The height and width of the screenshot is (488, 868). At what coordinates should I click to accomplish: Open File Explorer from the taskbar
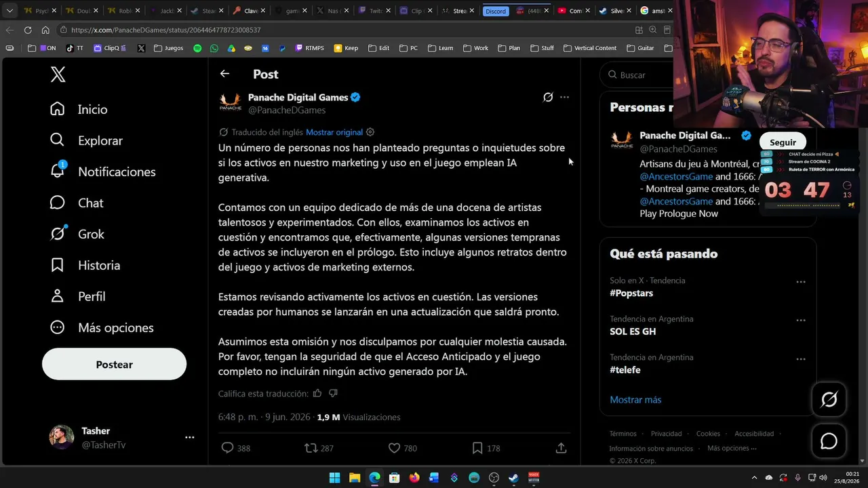coord(355,478)
